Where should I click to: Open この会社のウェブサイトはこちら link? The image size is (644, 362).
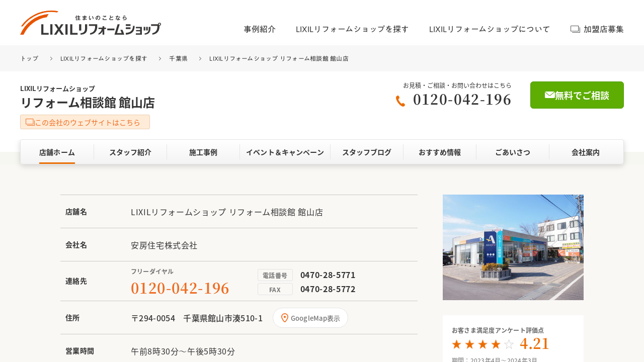[87, 122]
